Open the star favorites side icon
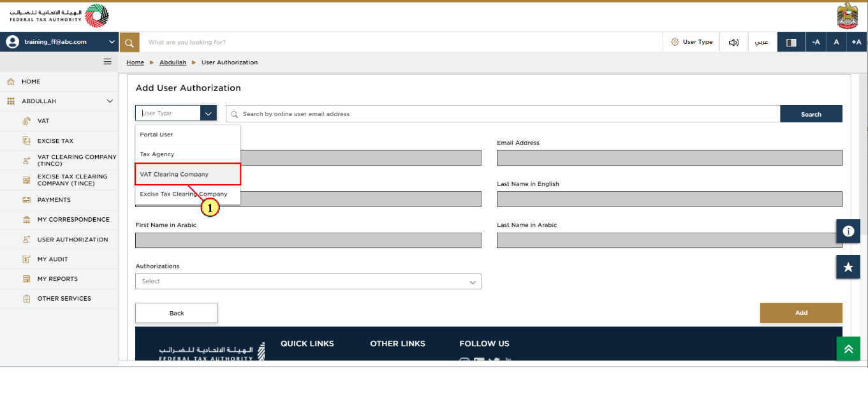Screen dimensions: 868x413 point(848,267)
